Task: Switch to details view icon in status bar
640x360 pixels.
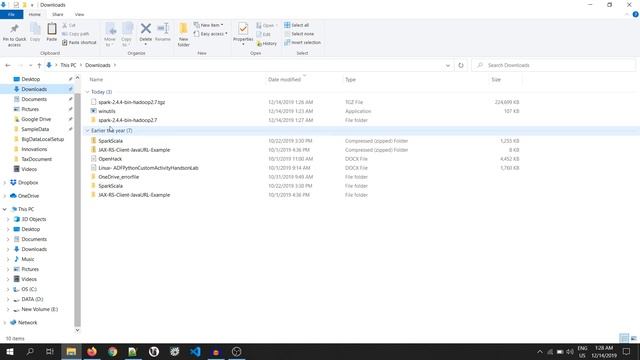Action: (624, 338)
